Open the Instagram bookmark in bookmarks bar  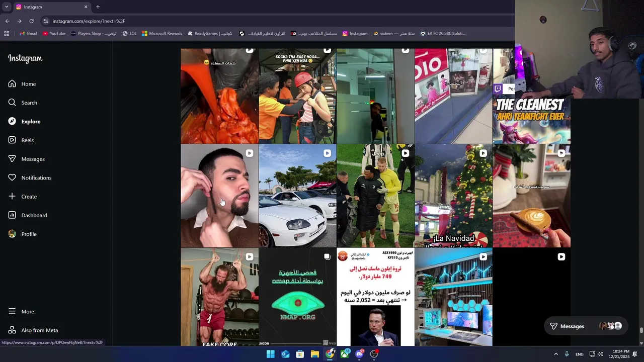(355, 34)
